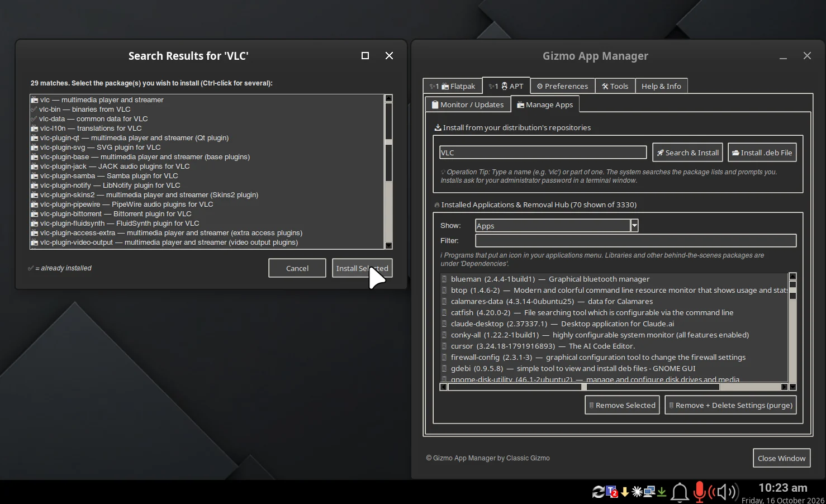Click the search results scrollbar up arrow

[x=388, y=98]
